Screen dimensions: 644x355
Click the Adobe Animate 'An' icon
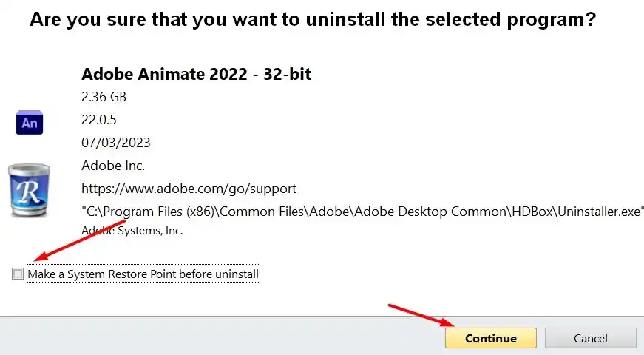tap(29, 123)
